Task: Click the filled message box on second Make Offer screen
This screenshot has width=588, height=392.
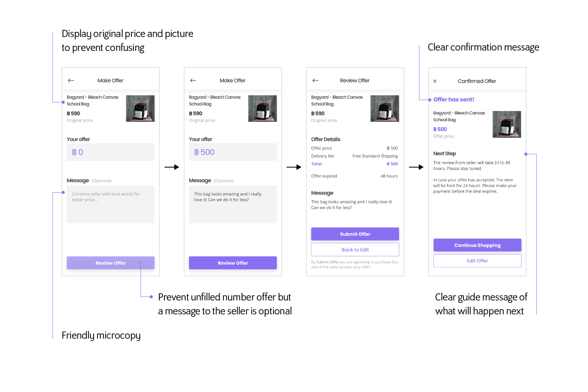Action: point(233,204)
